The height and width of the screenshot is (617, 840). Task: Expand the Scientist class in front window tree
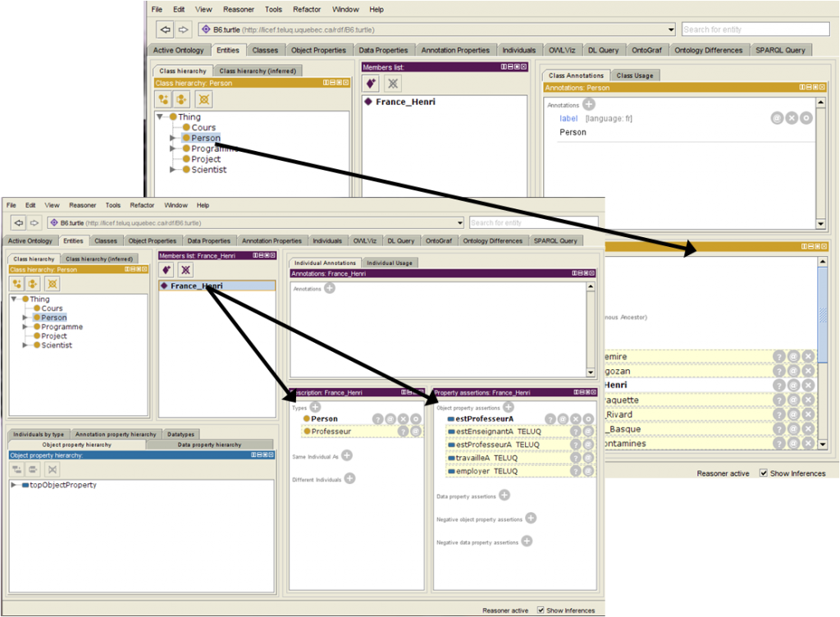(25, 345)
